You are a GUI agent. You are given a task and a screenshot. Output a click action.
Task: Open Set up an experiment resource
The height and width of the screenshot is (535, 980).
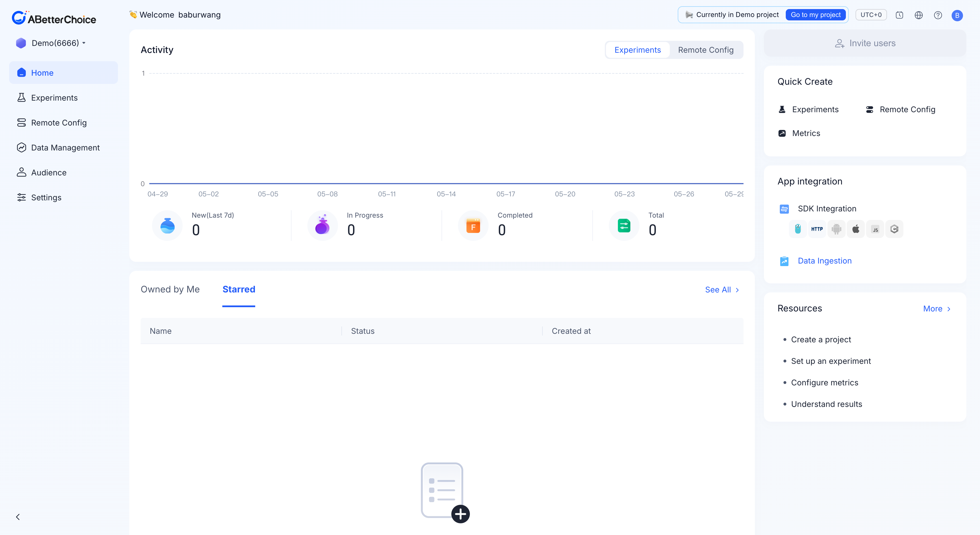click(831, 361)
